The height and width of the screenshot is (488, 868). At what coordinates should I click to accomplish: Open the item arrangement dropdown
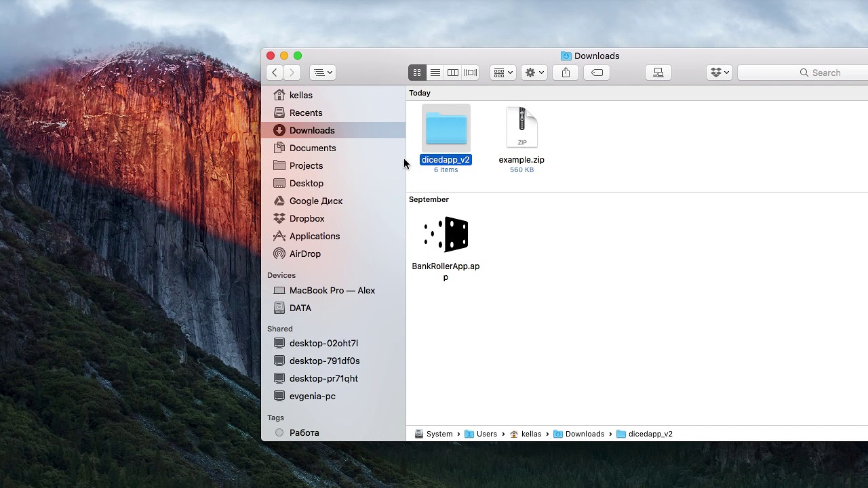(x=503, y=73)
